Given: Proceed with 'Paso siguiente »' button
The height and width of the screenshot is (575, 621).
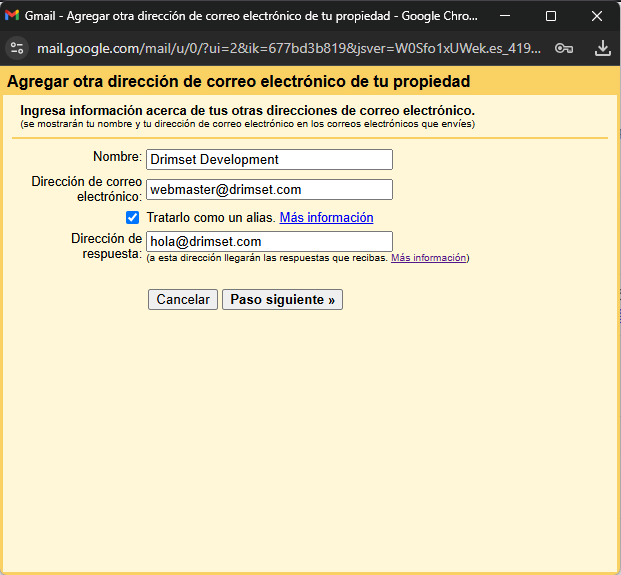Looking at the screenshot, I should [x=282, y=300].
